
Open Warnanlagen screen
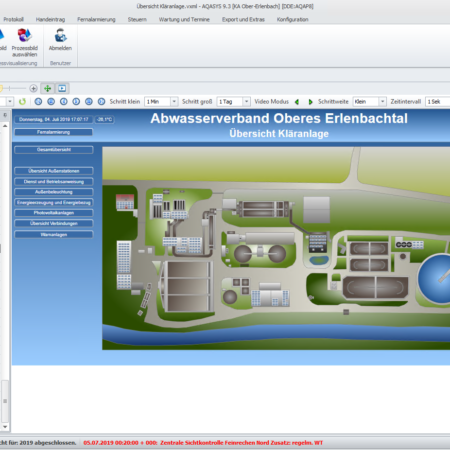(53, 235)
